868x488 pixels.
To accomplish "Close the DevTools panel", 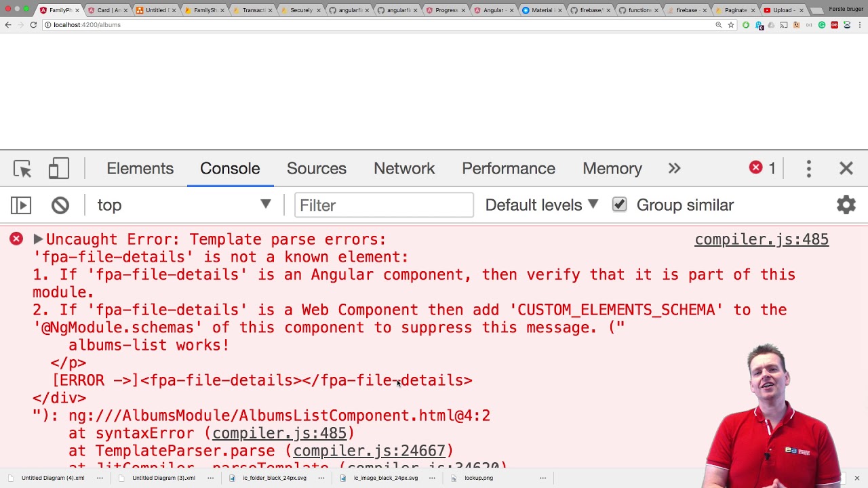I will click(x=846, y=169).
